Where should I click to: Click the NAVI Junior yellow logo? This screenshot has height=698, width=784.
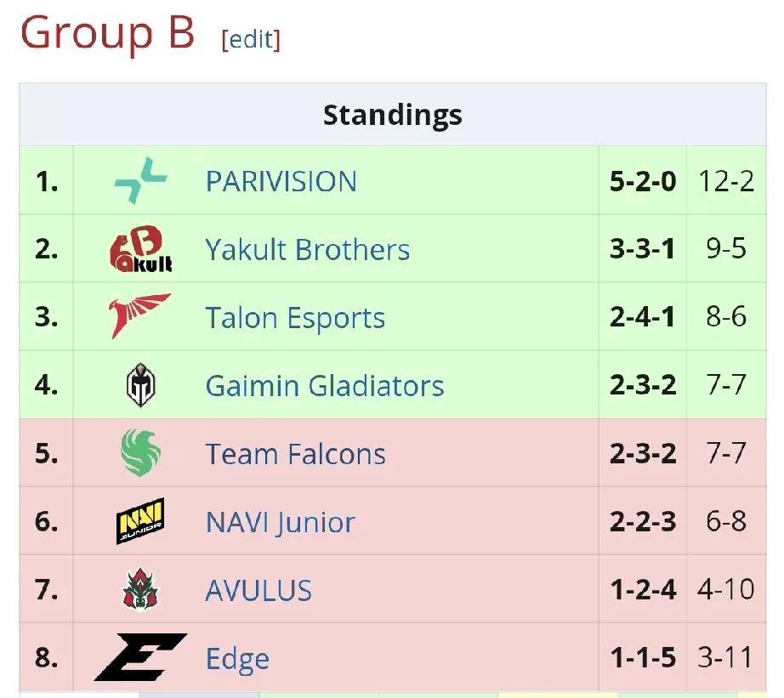[x=140, y=521]
